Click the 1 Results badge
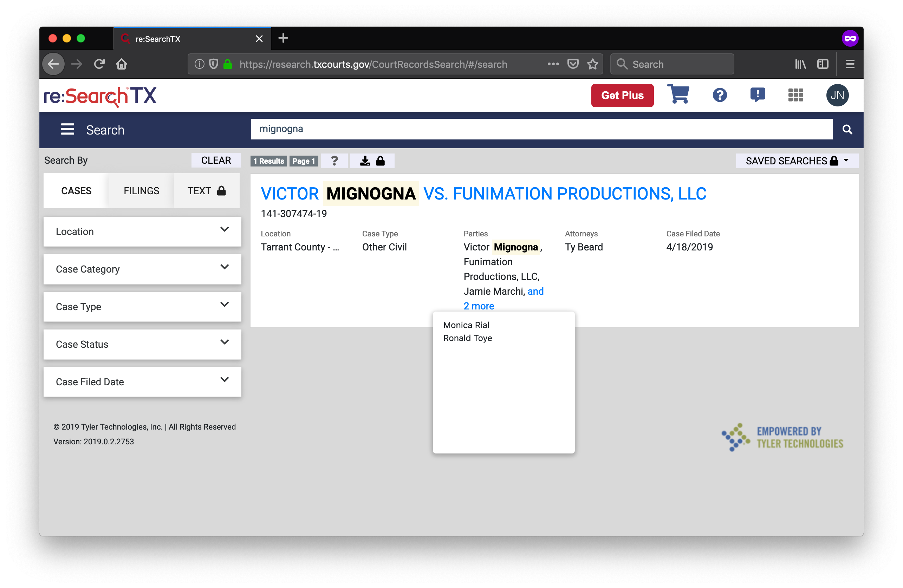The height and width of the screenshot is (588, 903). [269, 161]
